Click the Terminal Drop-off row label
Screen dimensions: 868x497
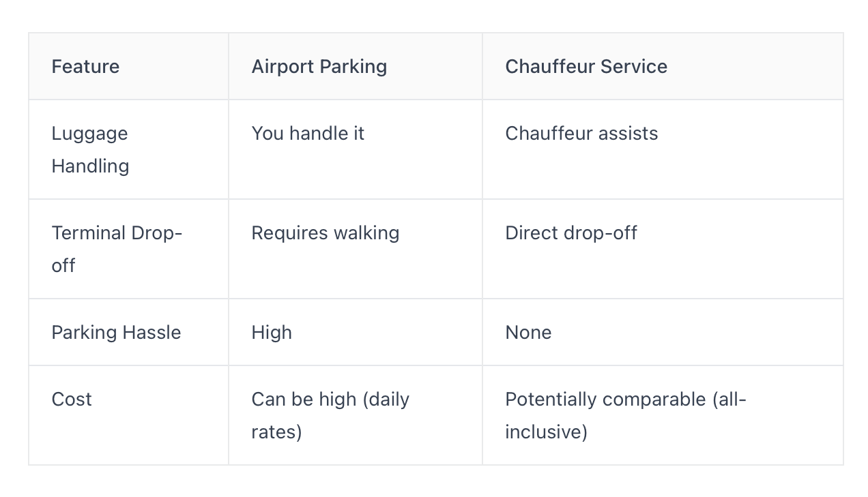(x=128, y=249)
